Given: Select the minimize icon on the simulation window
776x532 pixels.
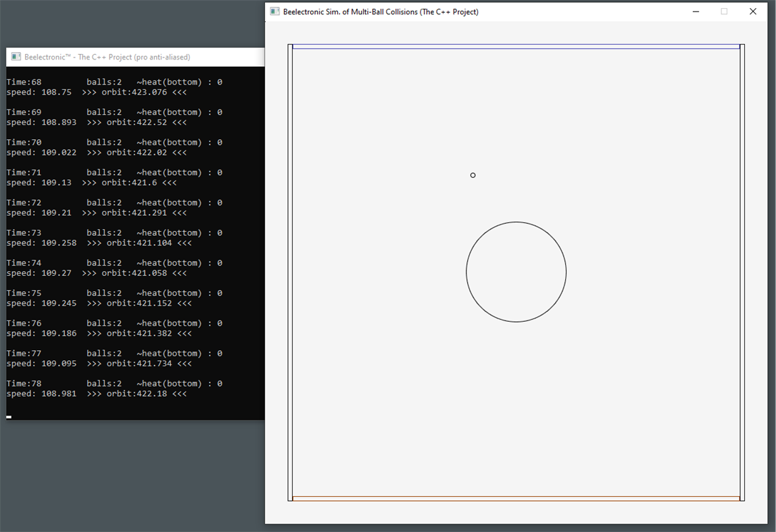Looking at the screenshot, I should pyautogui.click(x=696, y=11).
